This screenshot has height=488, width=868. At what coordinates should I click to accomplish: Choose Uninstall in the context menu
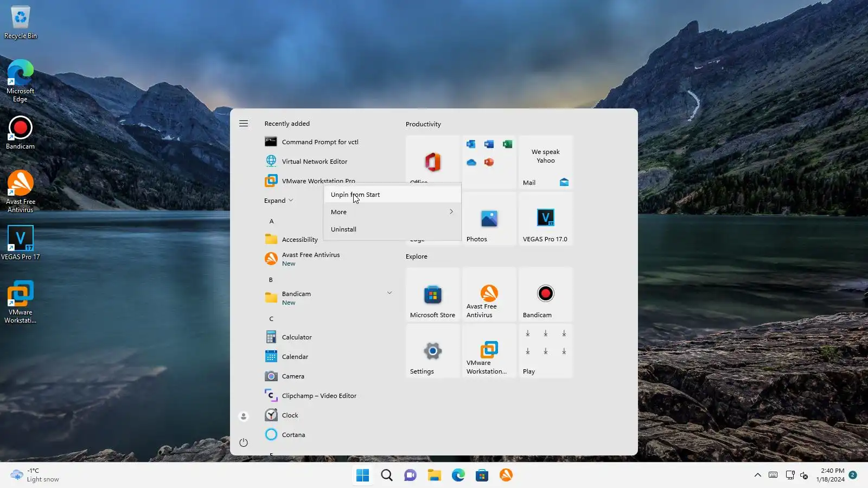pos(392,229)
